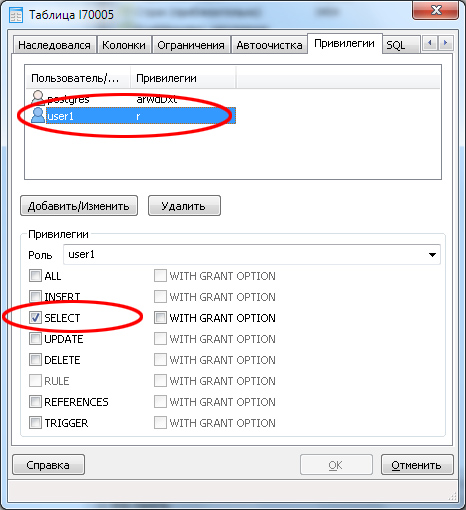Switch to the Автоочистка tab

click(269, 45)
